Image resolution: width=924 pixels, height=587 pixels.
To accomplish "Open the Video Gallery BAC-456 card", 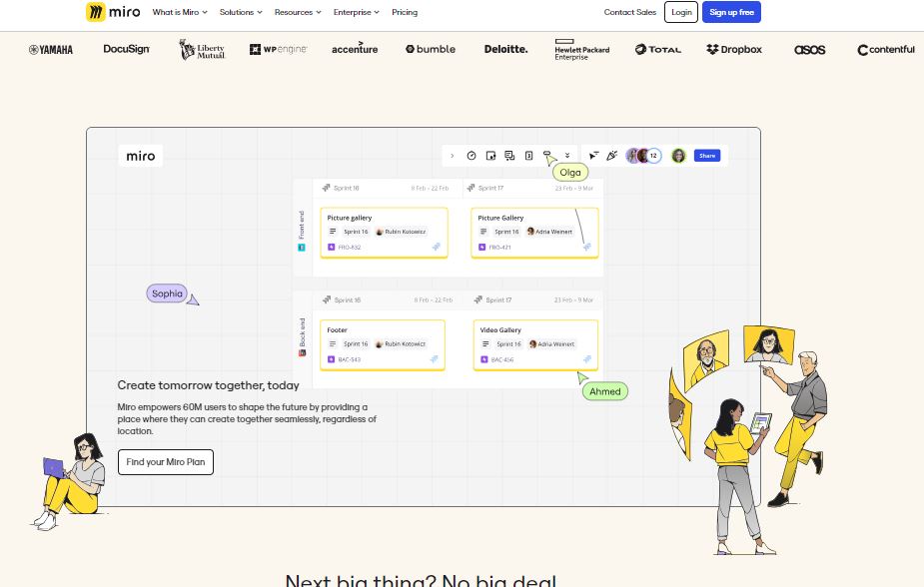I will [535, 345].
